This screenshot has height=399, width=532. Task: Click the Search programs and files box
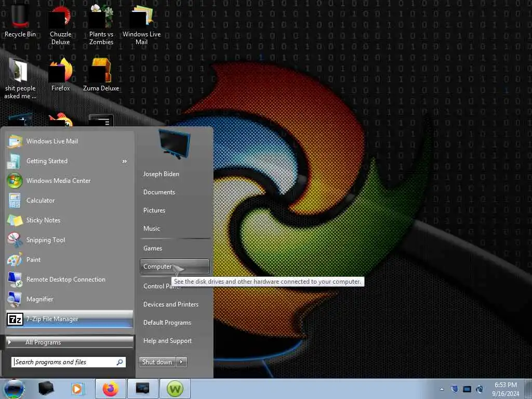69,362
